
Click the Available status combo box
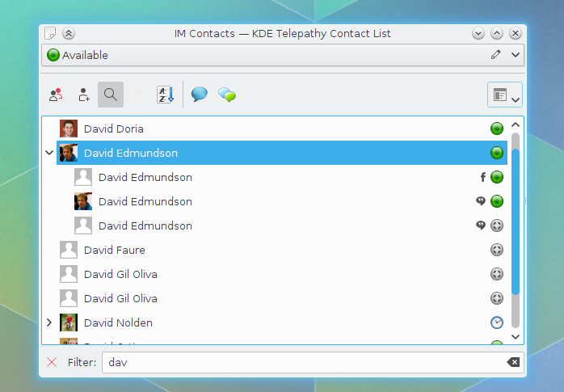pyautogui.click(x=283, y=55)
